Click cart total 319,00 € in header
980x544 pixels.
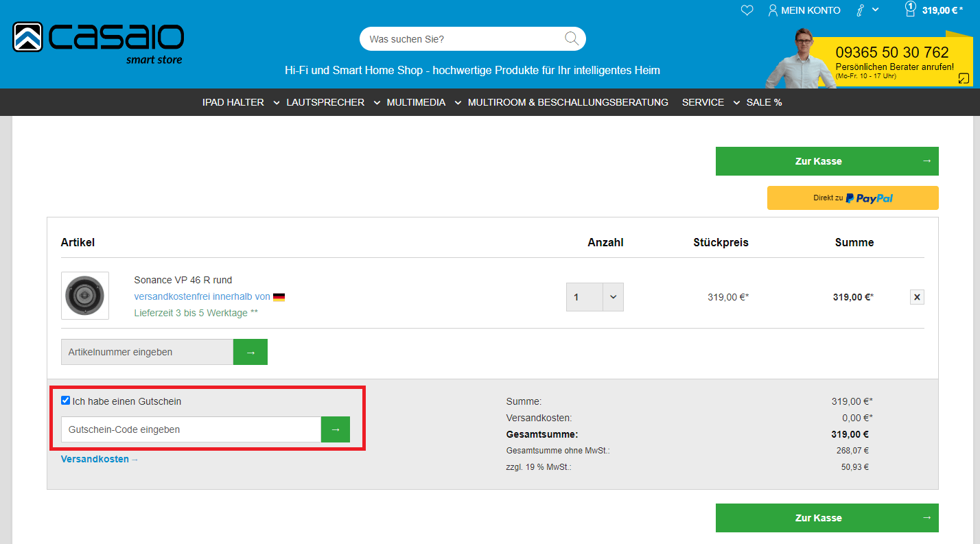point(942,10)
